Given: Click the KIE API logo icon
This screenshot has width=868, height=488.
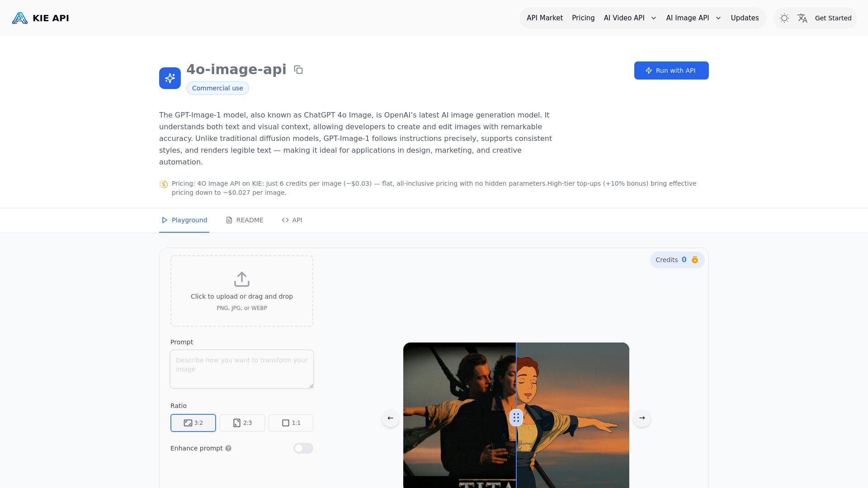Looking at the screenshot, I should (x=20, y=18).
